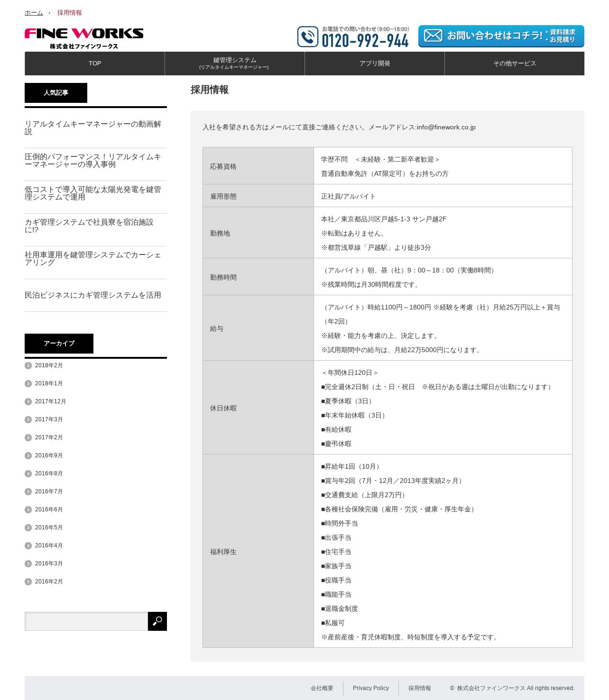The image size is (609, 700).
Task: Open article 圧倒的パフォーマンス！リアルタイムキーマネージャーの導入事例
Action: [93, 161]
